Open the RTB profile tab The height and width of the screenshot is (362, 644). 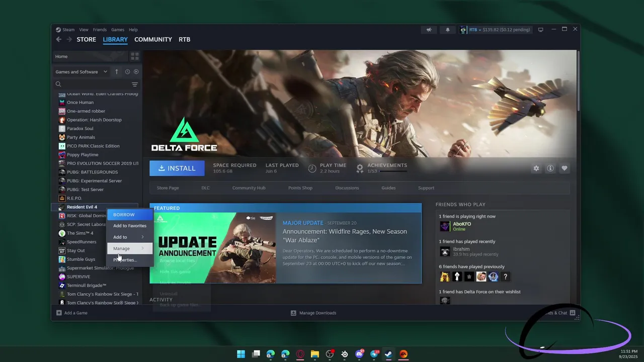click(185, 39)
